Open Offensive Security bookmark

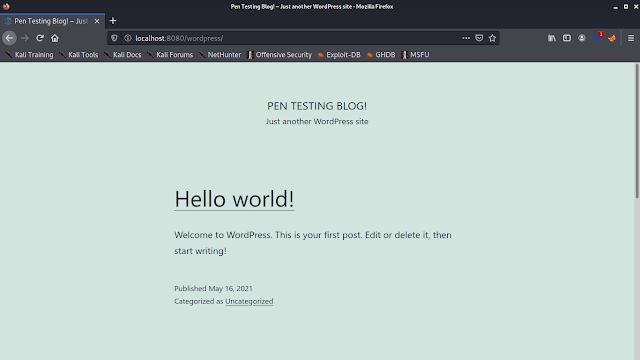coord(280,55)
